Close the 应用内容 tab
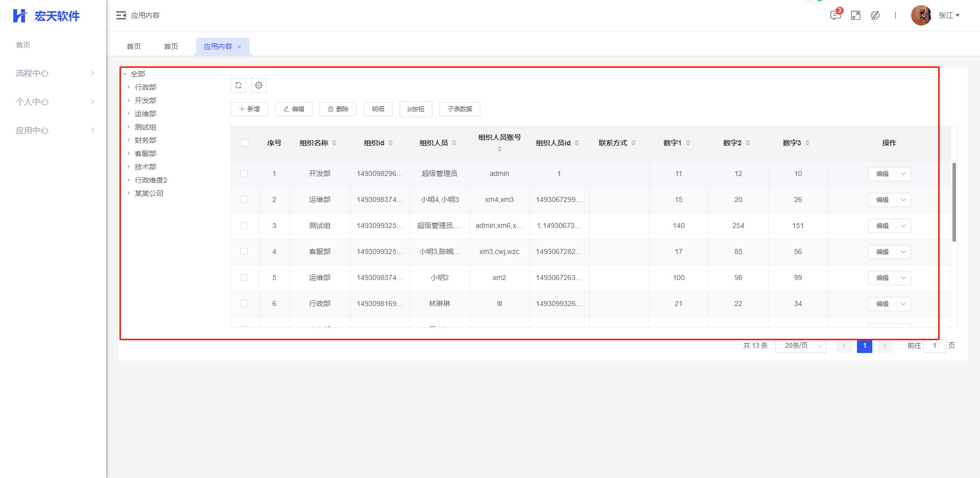Viewport: 980px width, 478px height. [x=239, y=47]
